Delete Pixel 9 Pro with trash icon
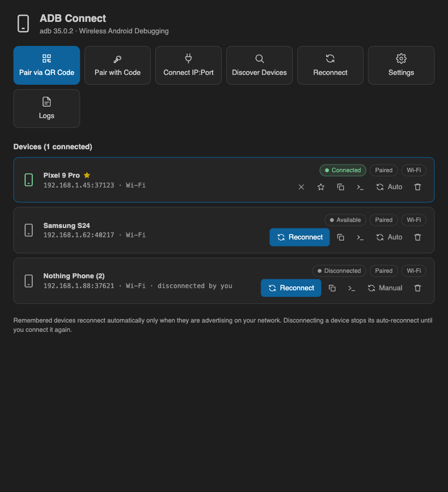 417,187
